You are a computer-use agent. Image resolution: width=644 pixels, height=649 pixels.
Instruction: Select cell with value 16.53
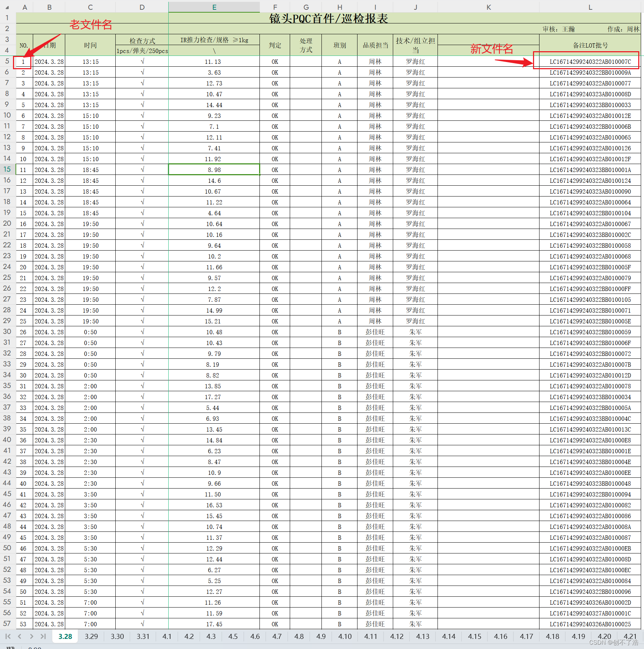pos(214,505)
